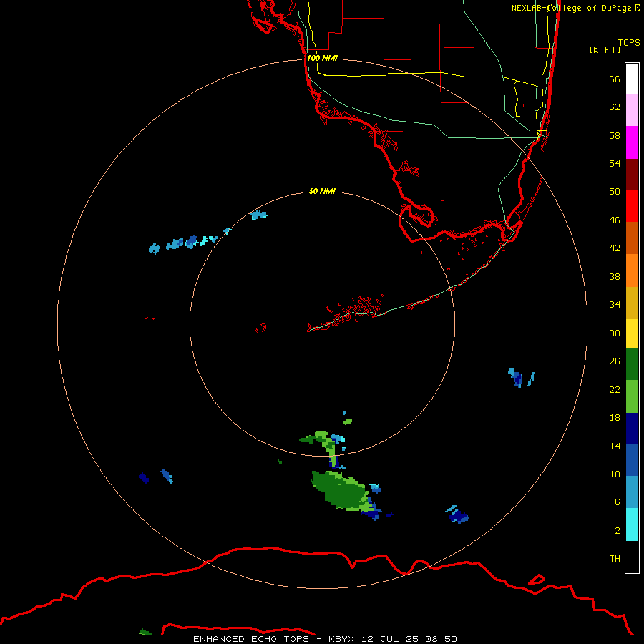Click the magenta 58 kft legend swatch
Screen dimensions: 644x644
point(632,142)
